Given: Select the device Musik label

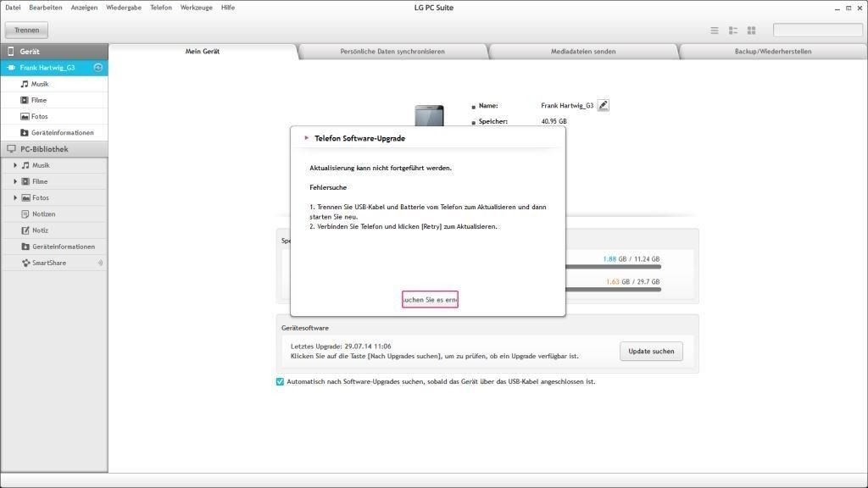Looking at the screenshot, I should tap(40, 84).
